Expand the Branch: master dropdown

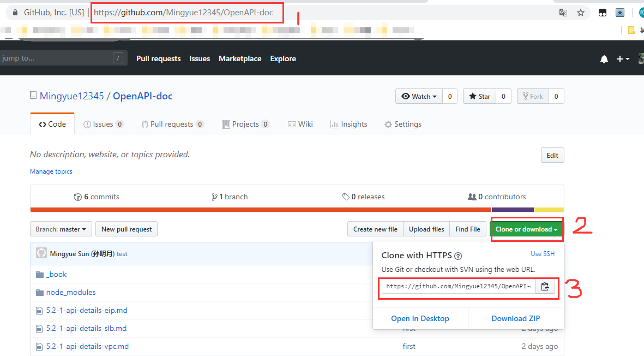click(61, 229)
